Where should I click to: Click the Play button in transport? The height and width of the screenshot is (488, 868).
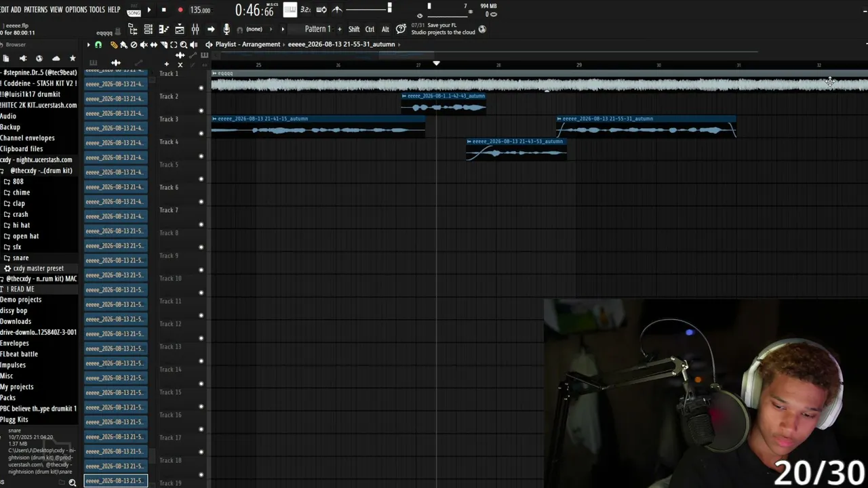(149, 10)
